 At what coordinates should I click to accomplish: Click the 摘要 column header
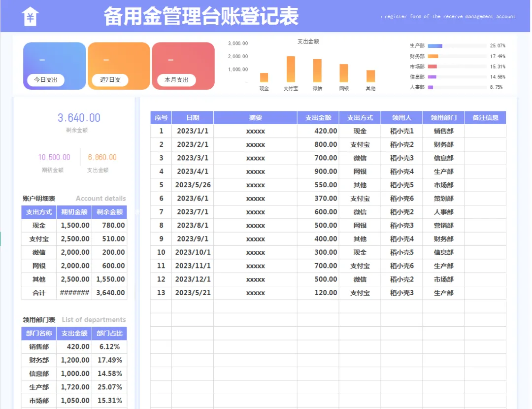(256, 118)
